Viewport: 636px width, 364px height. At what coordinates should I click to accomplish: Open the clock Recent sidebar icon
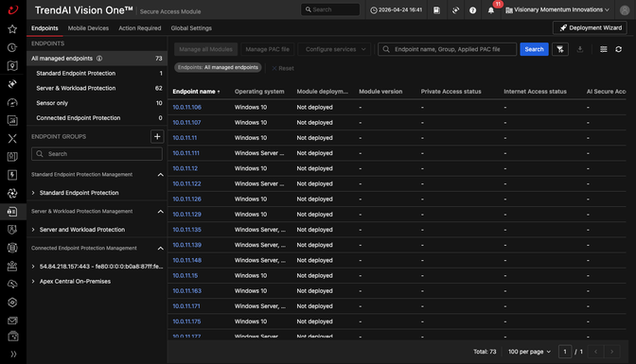[12, 47]
